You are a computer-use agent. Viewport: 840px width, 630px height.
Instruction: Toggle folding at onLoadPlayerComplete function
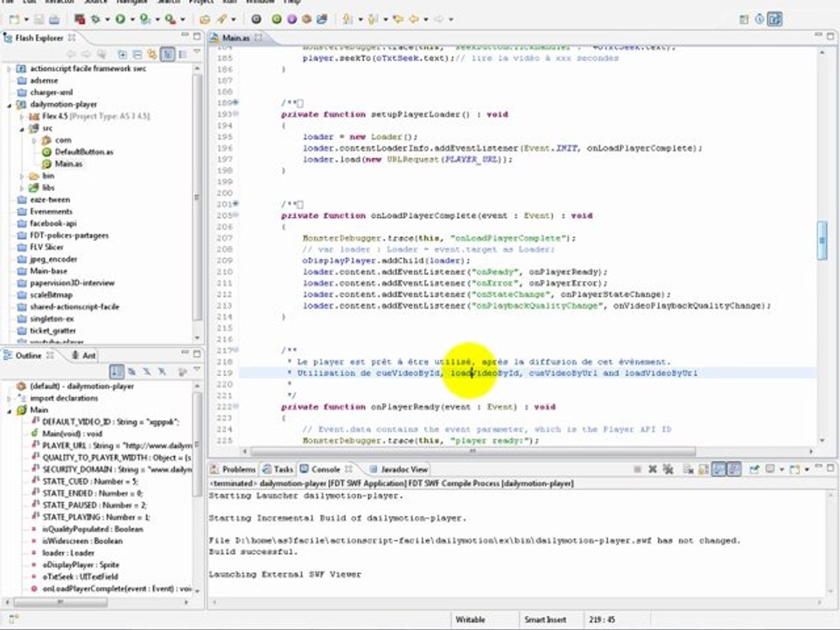235,215
